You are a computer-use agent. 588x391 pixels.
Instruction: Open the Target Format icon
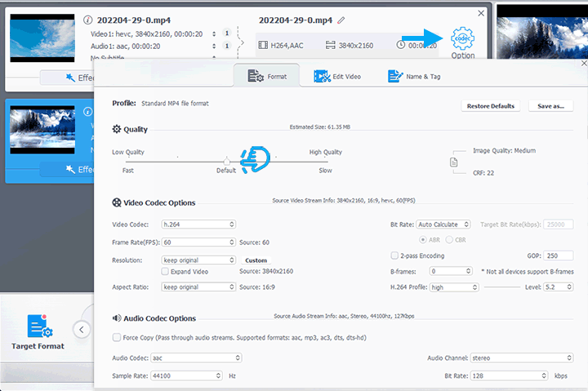[40, 327]
